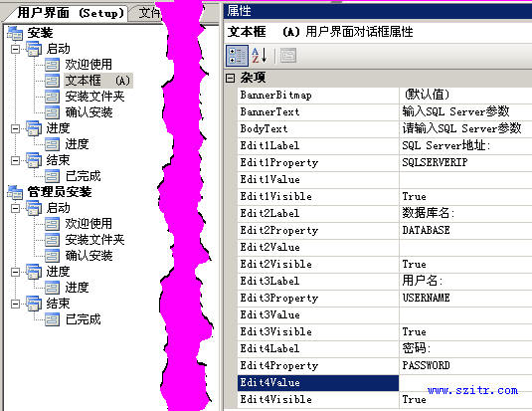Viewport: 532px width, 411px height.
Task: Click the 属性 panel title bar
Action: click(x=378, y=11)
